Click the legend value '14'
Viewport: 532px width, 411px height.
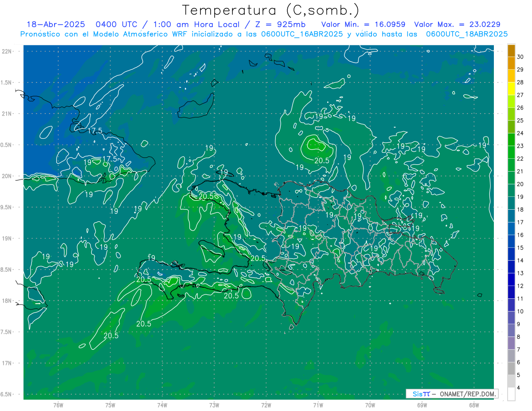pyautogui.click(x=520, y=261)
